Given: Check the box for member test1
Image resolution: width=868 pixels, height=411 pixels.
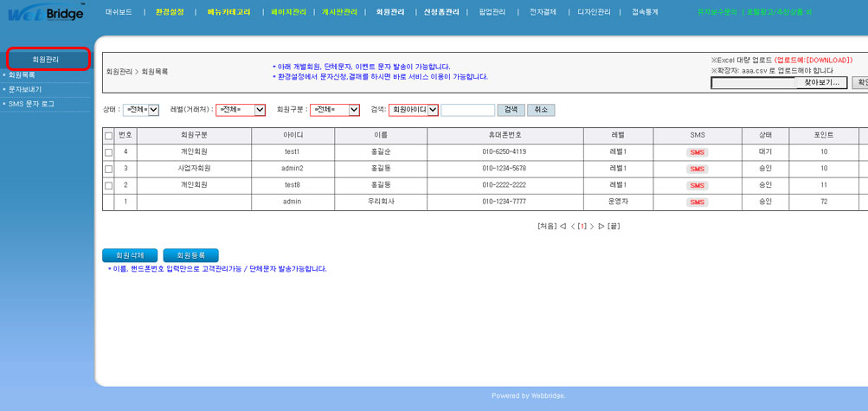Looking at the screenshot, I should (108, 152).
